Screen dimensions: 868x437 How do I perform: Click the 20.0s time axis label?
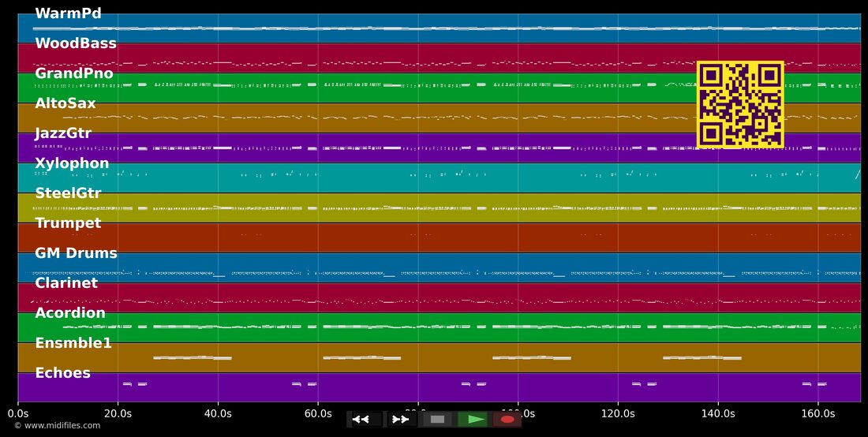click(x=118, y=413)
